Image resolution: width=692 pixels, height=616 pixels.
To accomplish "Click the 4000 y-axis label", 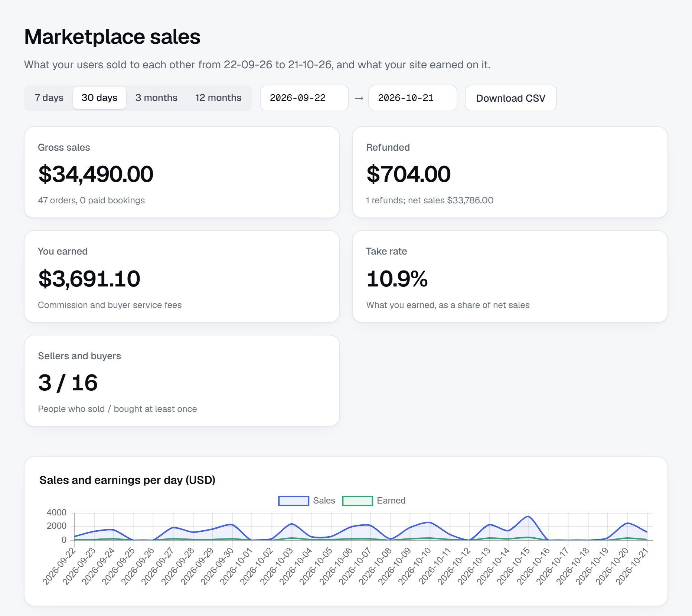I will click(56, 512).
